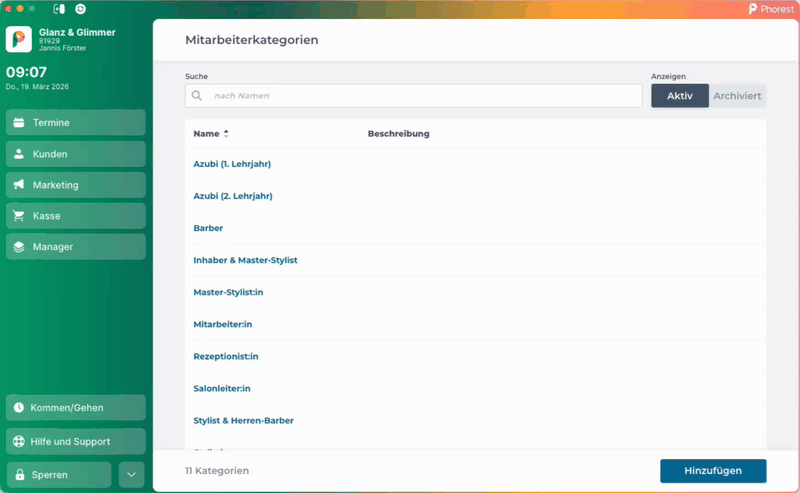Click the lifebuoy icon beside Hilfe und Support
800x493 pixels.
coord(19,441)
